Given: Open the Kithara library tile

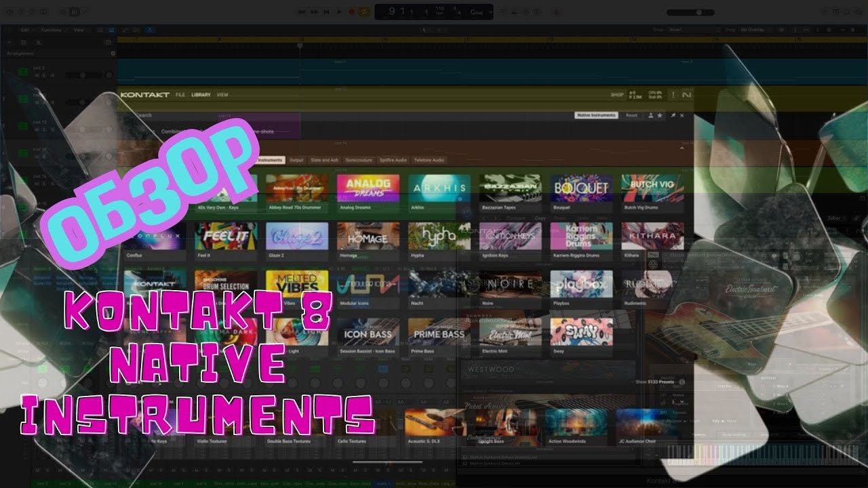Looking at the screenshot, I should pos(652,241).
